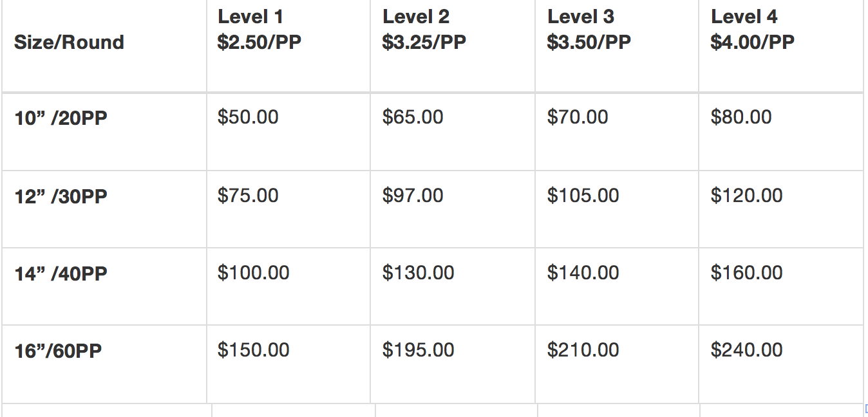Select the $120.00 price cell
The height and width of the screenshot is (417, 868).
[746, 195]
